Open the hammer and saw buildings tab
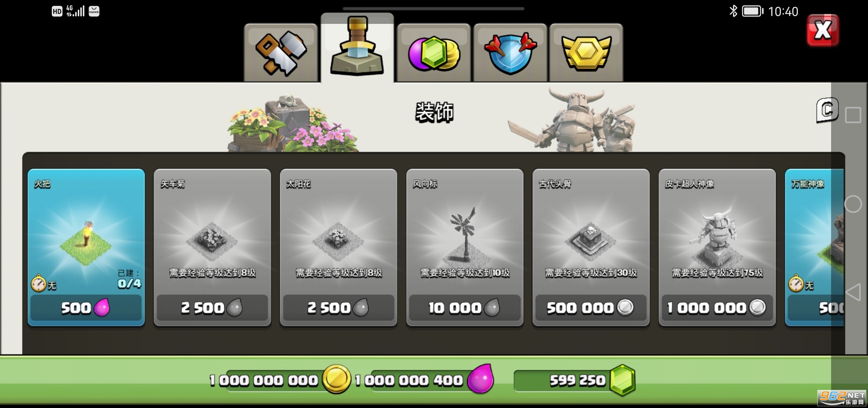The height and width of the screenshot is (408, 868). [281, 53]
